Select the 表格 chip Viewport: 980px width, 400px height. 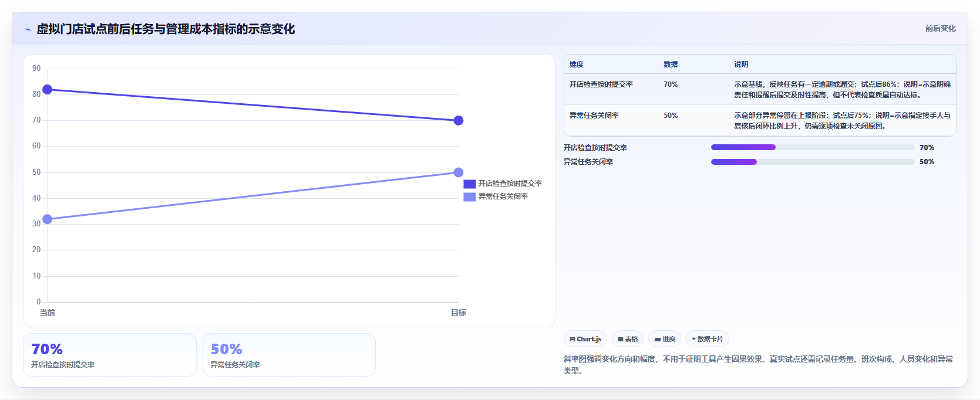(x=628, y=339)
